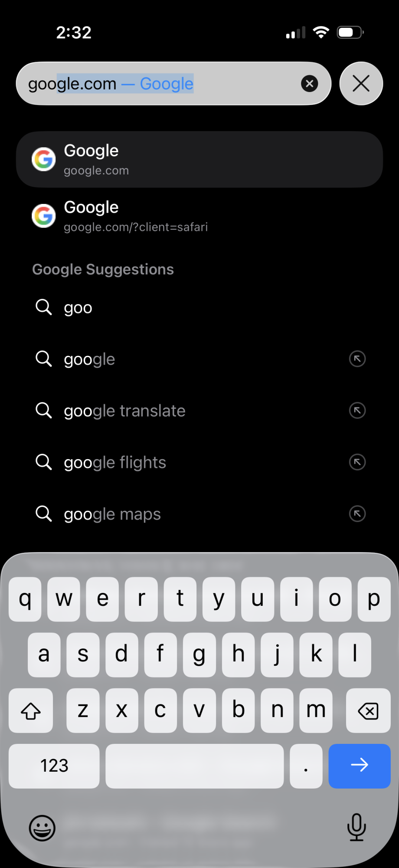The height and width of the screenshot is (868, 399).
Task: Open the google.com/?client=safari result
Action: (x=199, y=216)
